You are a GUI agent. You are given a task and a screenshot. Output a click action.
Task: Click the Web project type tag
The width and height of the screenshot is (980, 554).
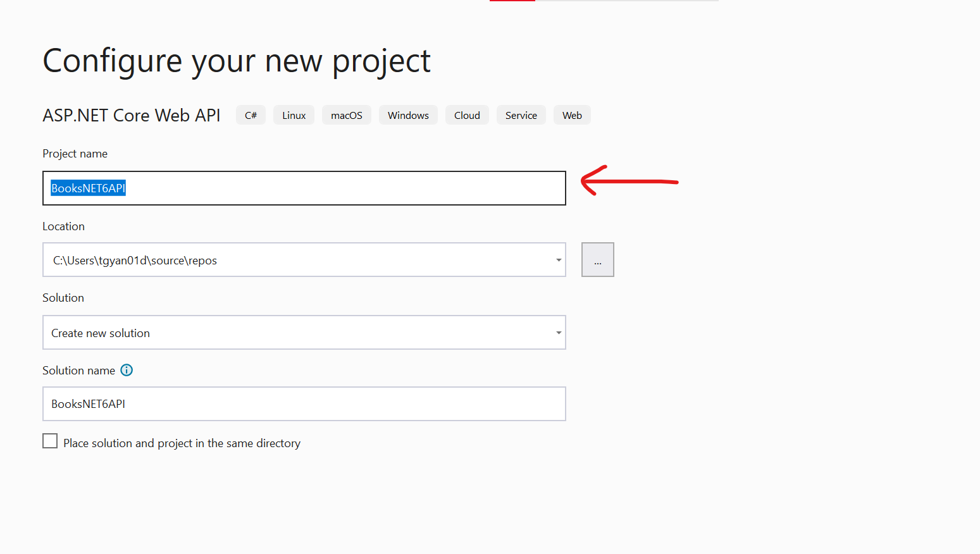click(x=571, y=114)
